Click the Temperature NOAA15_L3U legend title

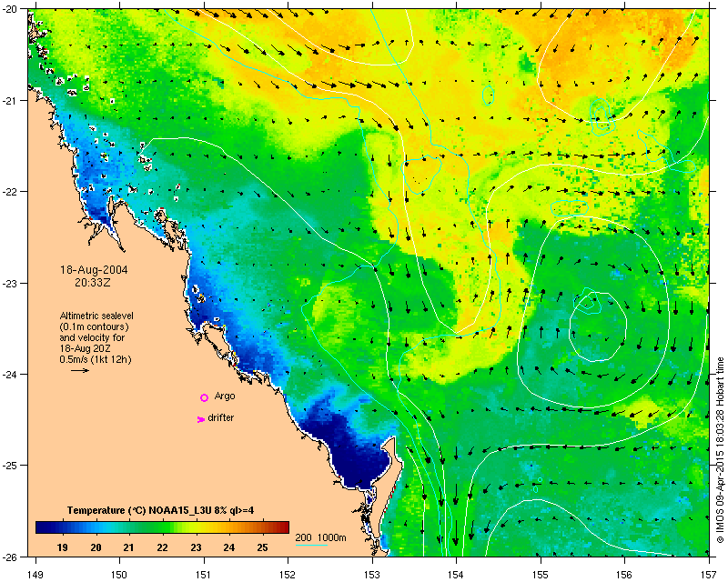161,510
